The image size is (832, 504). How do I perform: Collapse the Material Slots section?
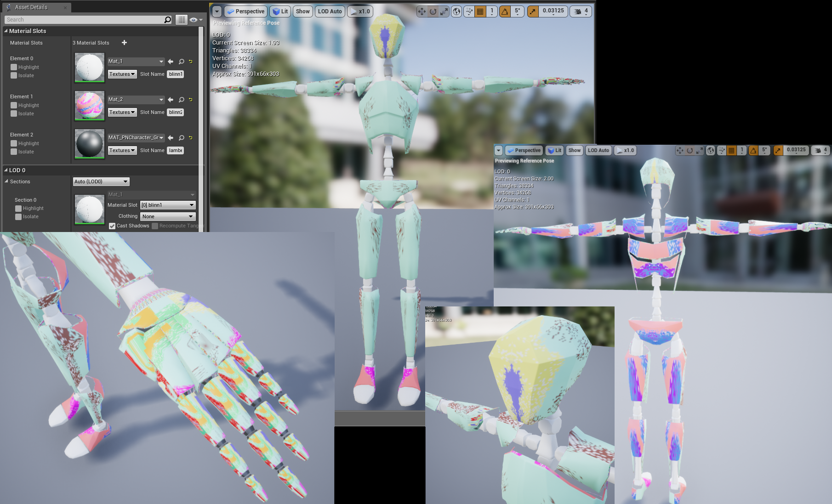click(6, 31)
